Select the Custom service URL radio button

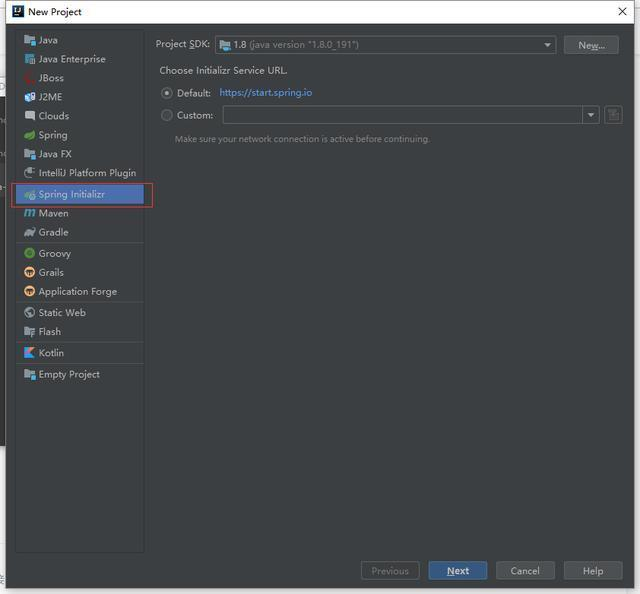pyautogui.click(x=167, y=116)
